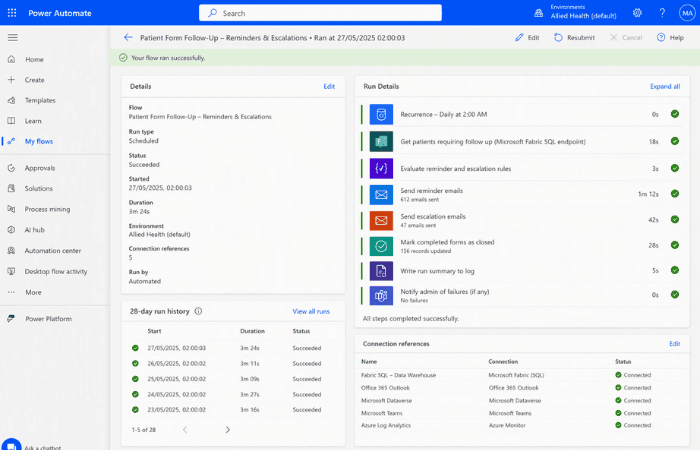Screen dimensions: 700x450
Task: Click the Environments icon in header
Action: click(539, 13)
